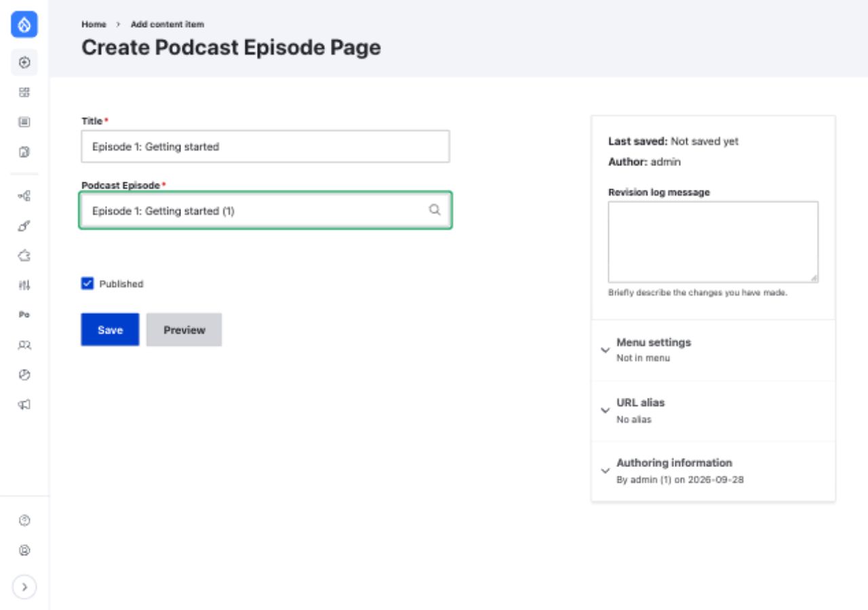868x610 pixels.
Task: Open the Reports pie-chart icon in sidebar
Action: coord(24,375)
